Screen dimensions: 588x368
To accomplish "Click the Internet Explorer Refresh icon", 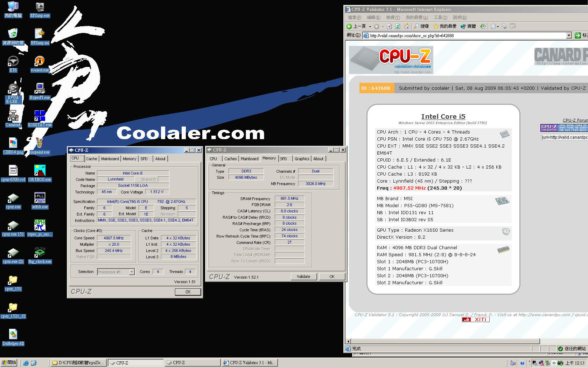I will point(398,26).
